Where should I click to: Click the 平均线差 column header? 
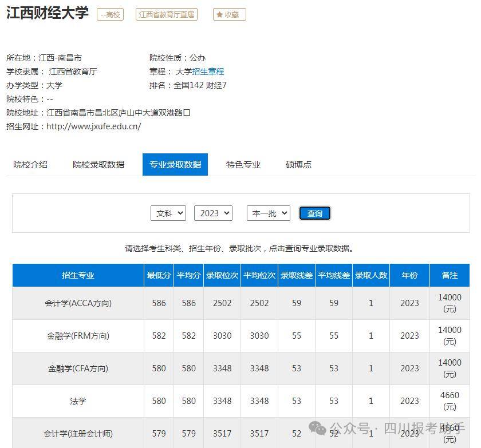point(334,275)
